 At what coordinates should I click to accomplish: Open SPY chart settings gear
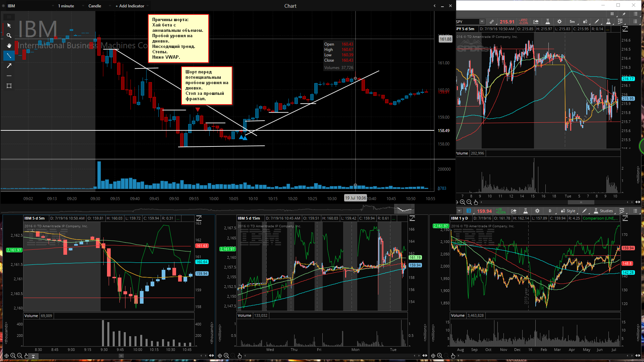coord(559,21)
